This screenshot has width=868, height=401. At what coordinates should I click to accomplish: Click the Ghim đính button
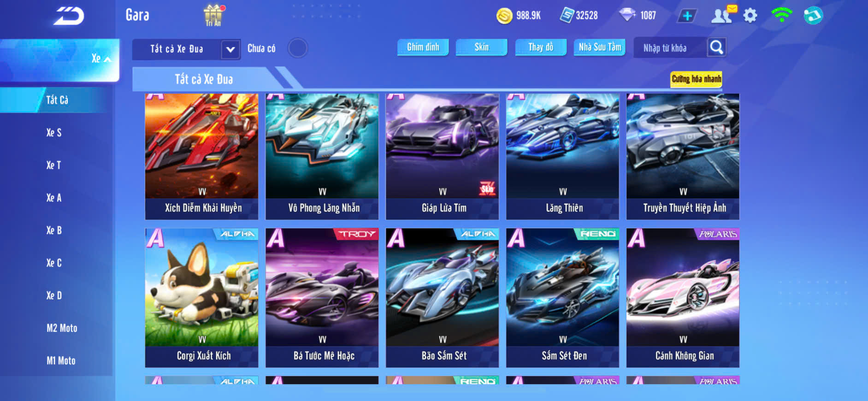coord(423,47)
